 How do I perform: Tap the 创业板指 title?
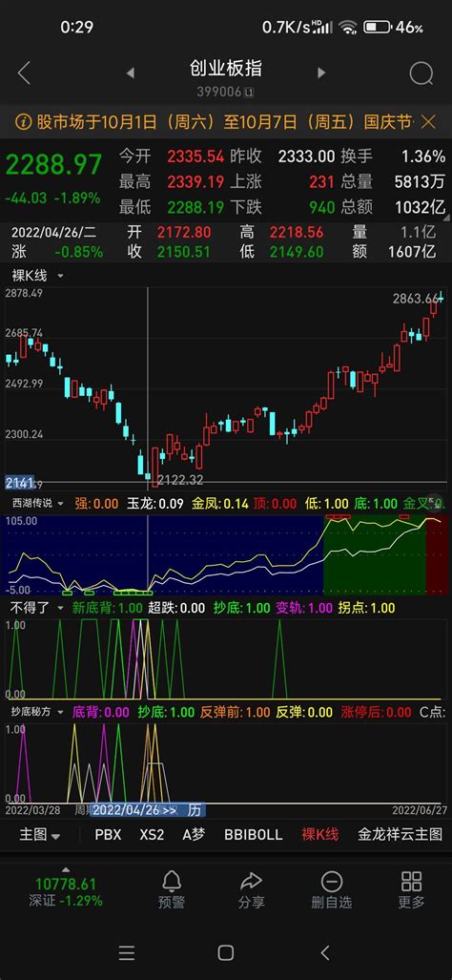click(226, 68)
